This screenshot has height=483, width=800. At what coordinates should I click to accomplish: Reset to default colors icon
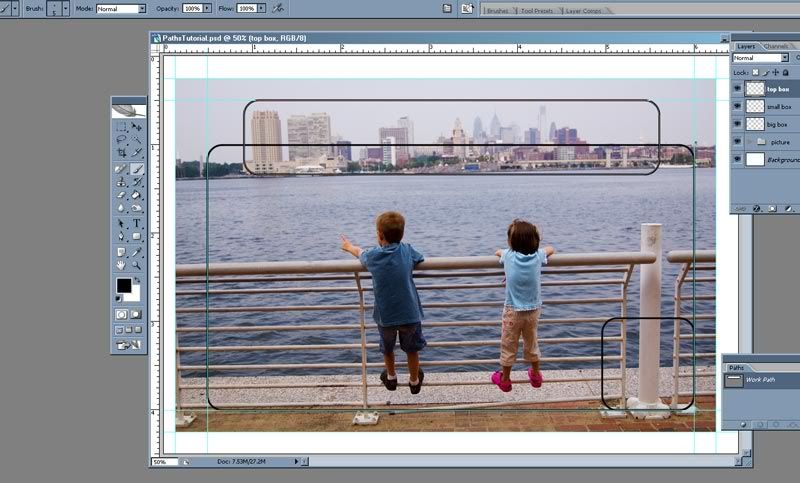[119, 299]
